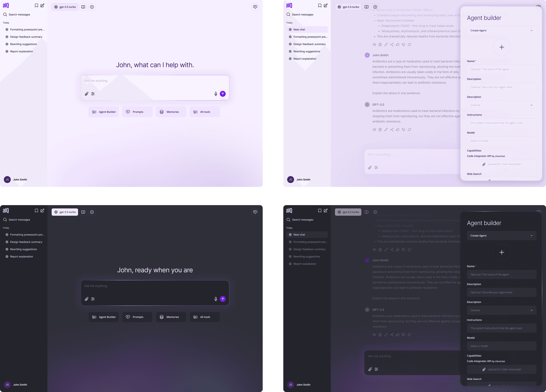Click new chat pencil icon in dark home sidebar
546x392 pixels.
pyautogui.click(x=42, y=211)
